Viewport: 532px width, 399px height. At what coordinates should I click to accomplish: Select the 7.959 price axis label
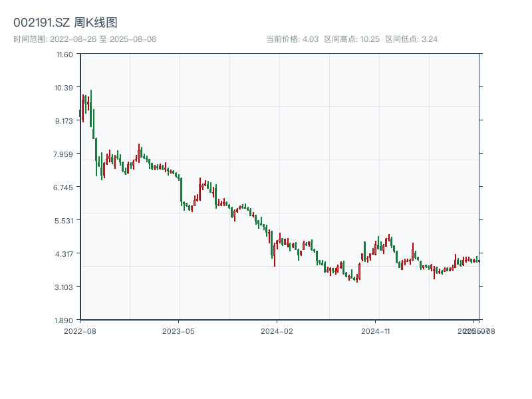(65, 154)
